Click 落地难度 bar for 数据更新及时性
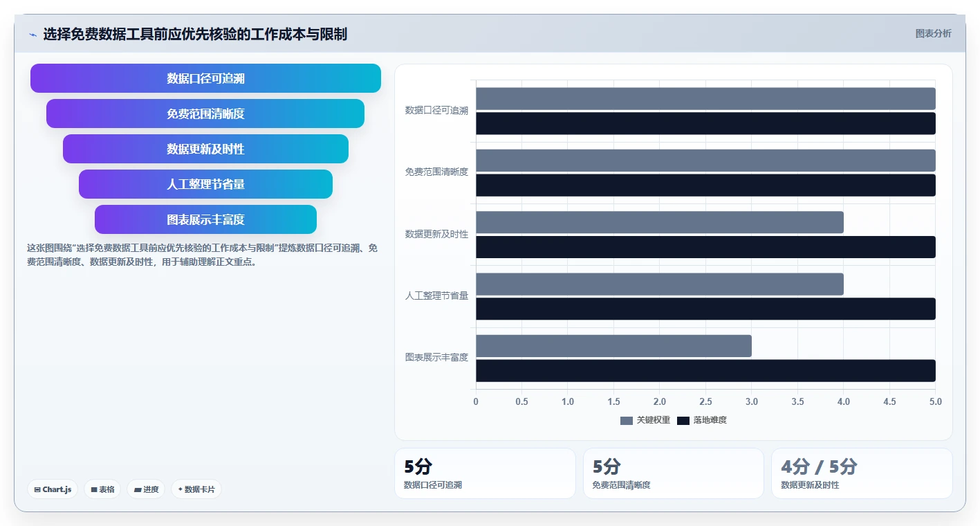 point(705,247)
